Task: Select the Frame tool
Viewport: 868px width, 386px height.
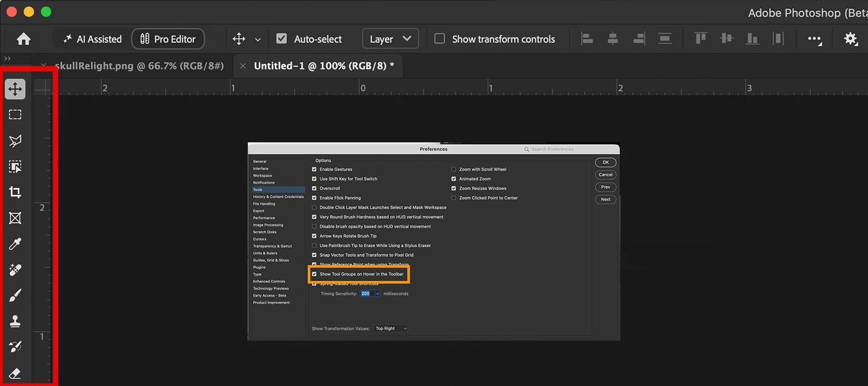Action: [15, 218]
